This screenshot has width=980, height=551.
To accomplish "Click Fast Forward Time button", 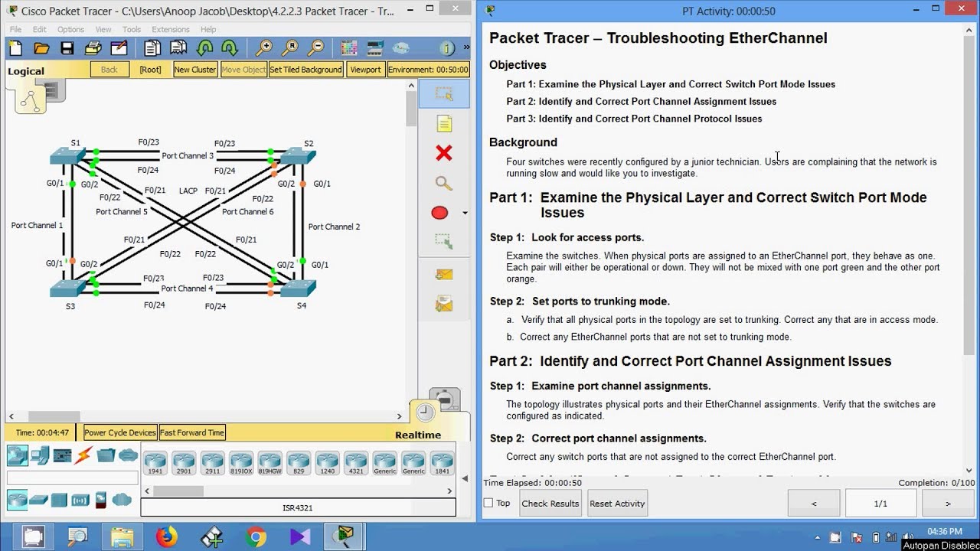I will point(192,432).
